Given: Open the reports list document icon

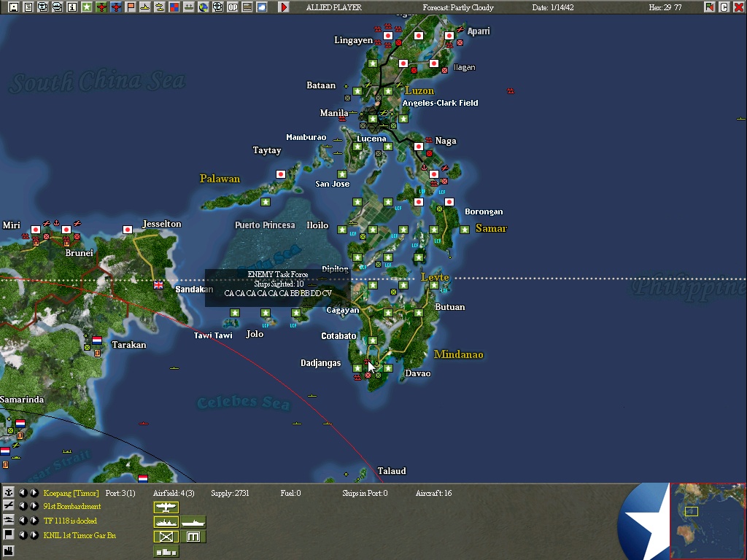Looking at the screenshot, I should coord(28,7).
